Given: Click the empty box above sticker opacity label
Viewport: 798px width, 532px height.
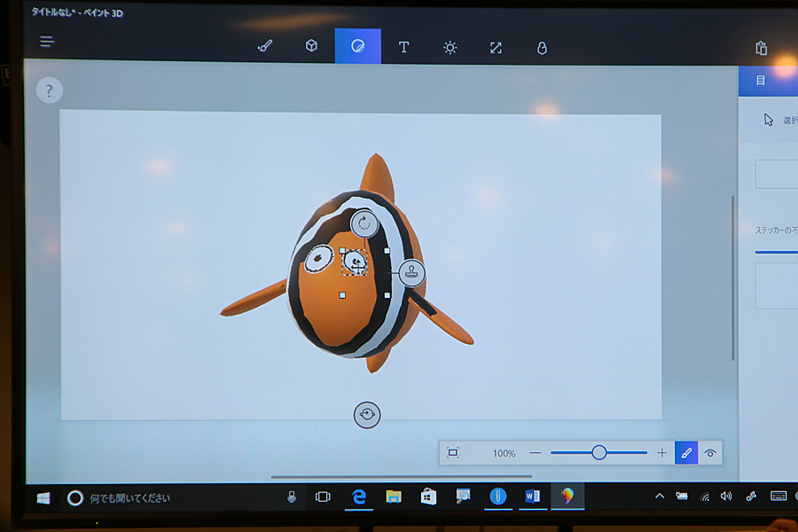Looking at the screenshot, I should tap(776, 174).
